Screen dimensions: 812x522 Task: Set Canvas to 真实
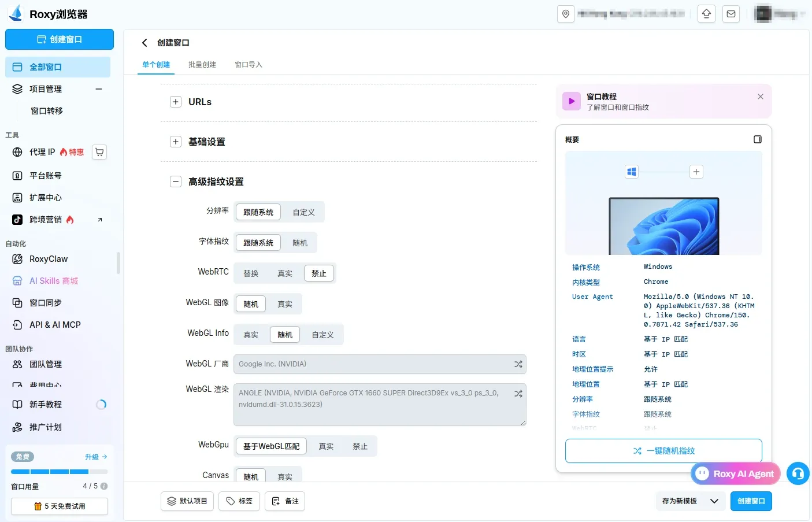click(285, 476)
